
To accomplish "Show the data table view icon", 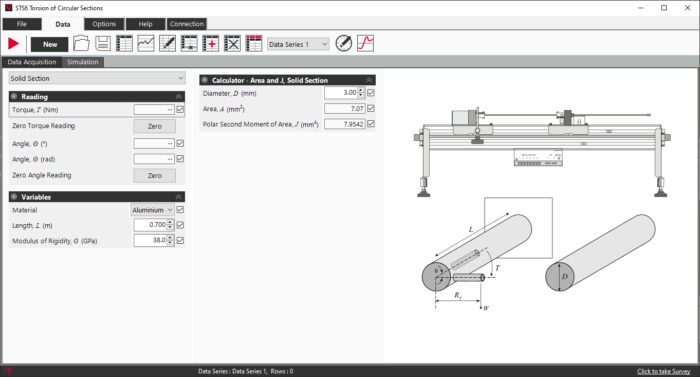I will pyautogui.click(x=124, y=44).
